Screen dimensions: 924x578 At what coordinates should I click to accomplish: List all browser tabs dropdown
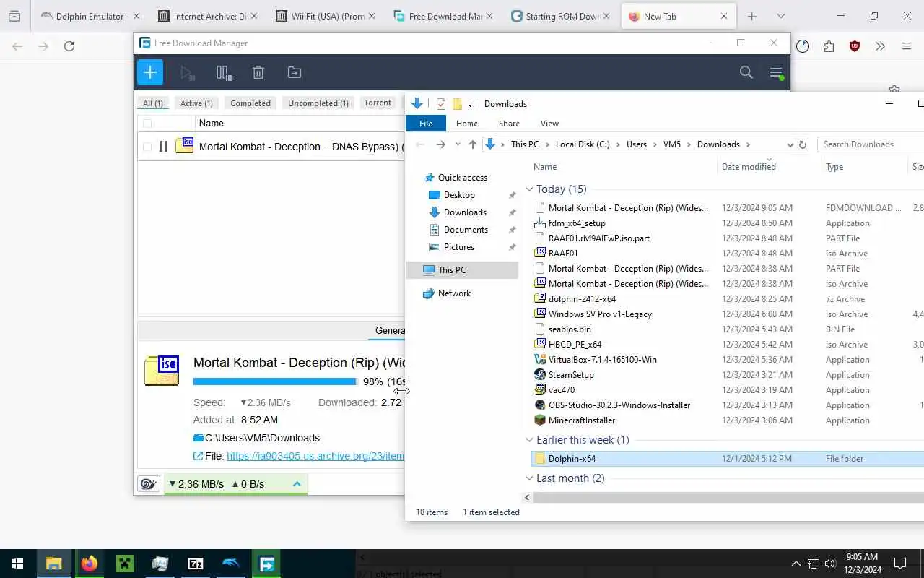coord(780,16)
